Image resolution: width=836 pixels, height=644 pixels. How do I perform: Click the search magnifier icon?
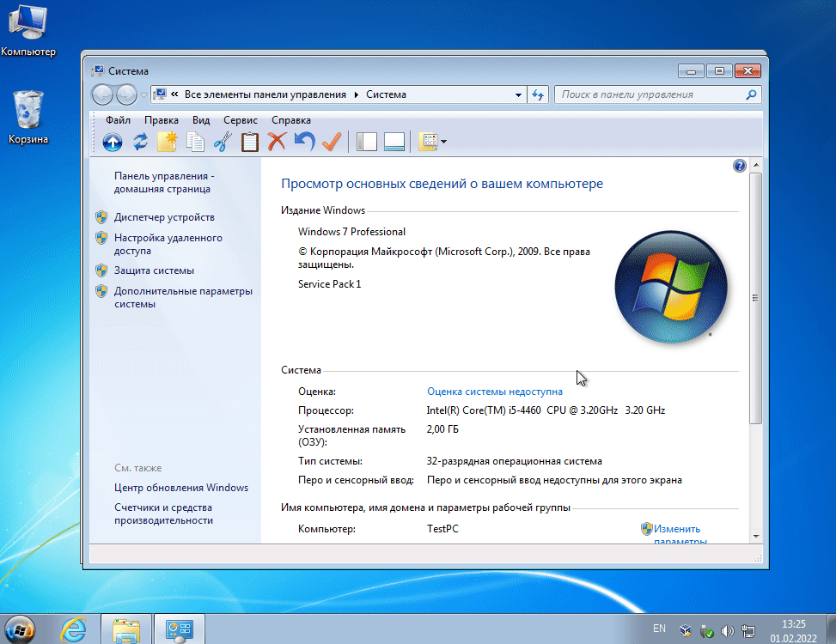(x=751, y=94)
